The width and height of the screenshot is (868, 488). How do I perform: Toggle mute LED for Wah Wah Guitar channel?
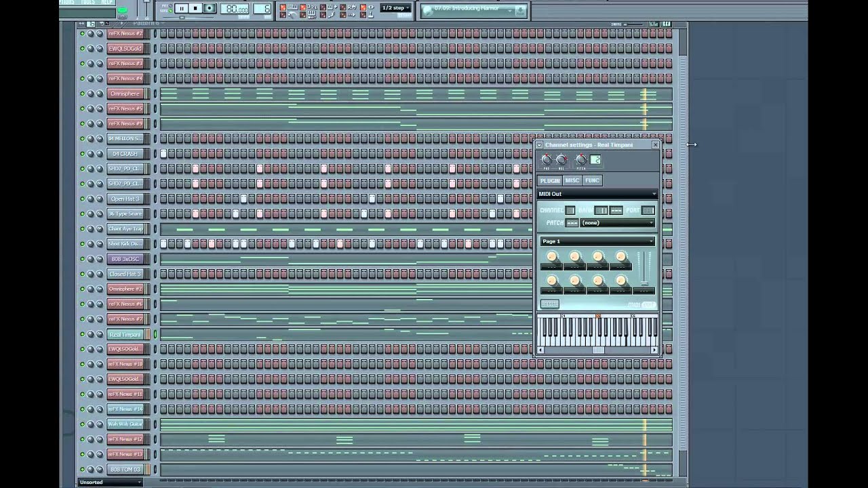(x=83, y=424)
